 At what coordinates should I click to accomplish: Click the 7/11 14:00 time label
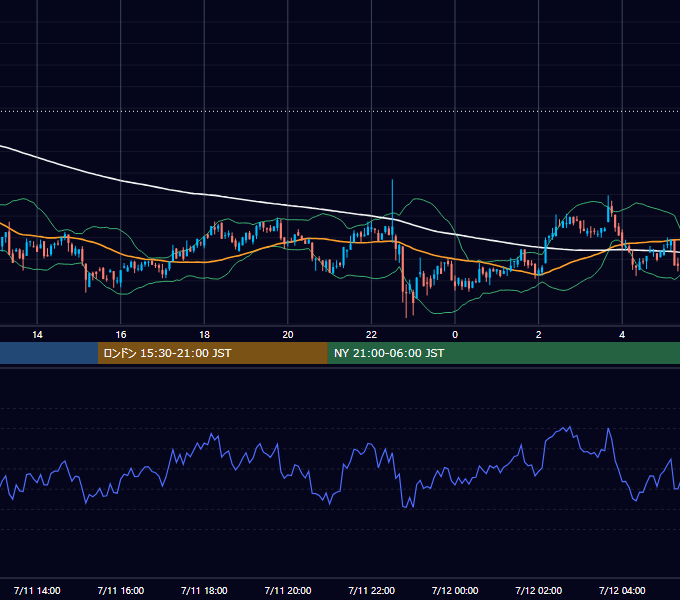(37, 590)
